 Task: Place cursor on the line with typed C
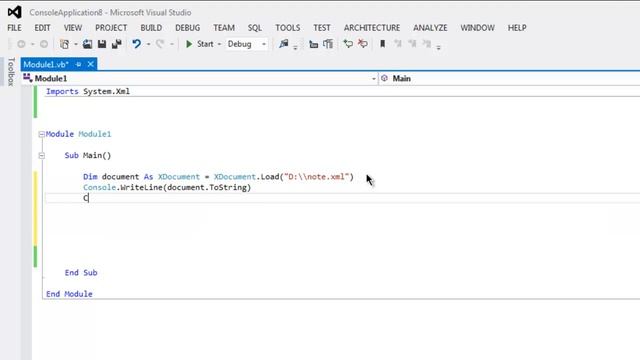[342, 198]
